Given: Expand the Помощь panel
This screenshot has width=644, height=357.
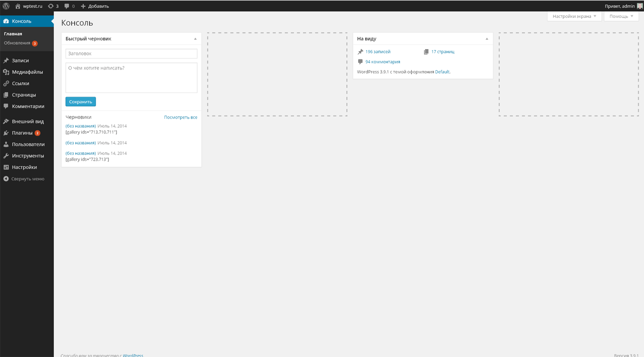Looking at the screenshot, I should pyautogui.click(x=621, y=16).
